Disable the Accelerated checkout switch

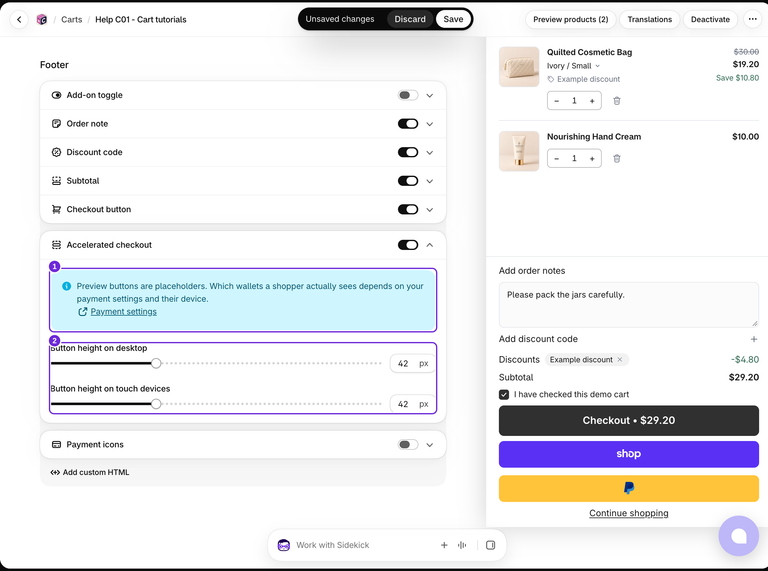[x=408, y=245]
